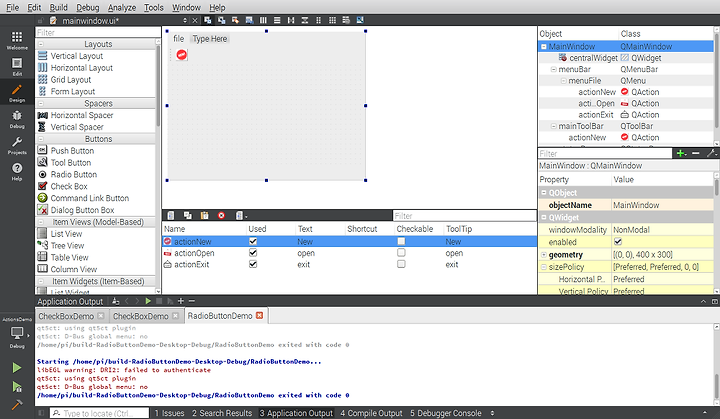Open the Welcome mode in the sidebar
This screenshot has width=720, height=419.
(17, 40)
